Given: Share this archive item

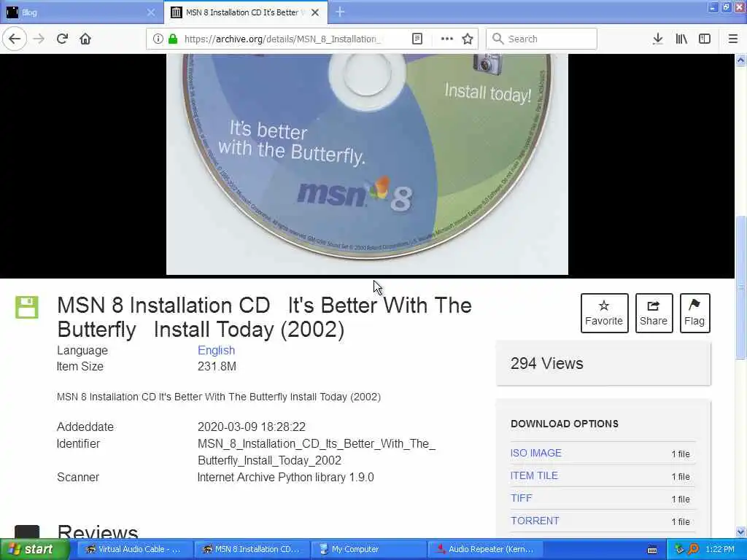Looking at the screenshot, I should [654, 313].
